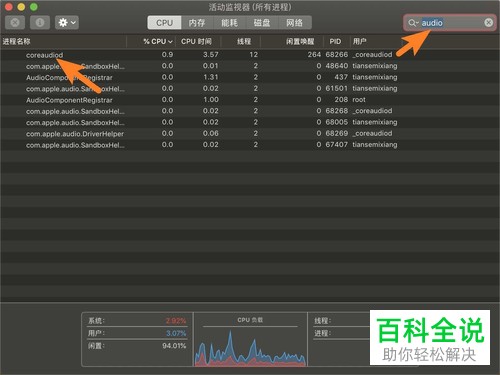This screenshot has height=375, width=500.
Task: Click the 264 idle wakeups value
Action: click(314, 55)
